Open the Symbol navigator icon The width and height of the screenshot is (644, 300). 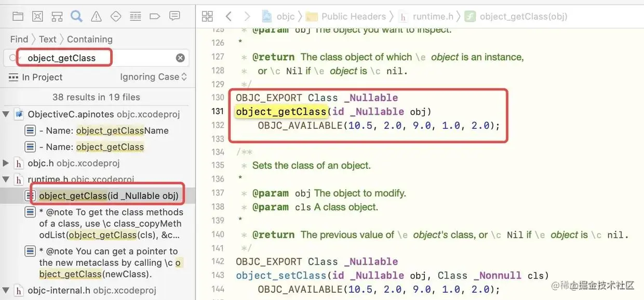(57, 16)
